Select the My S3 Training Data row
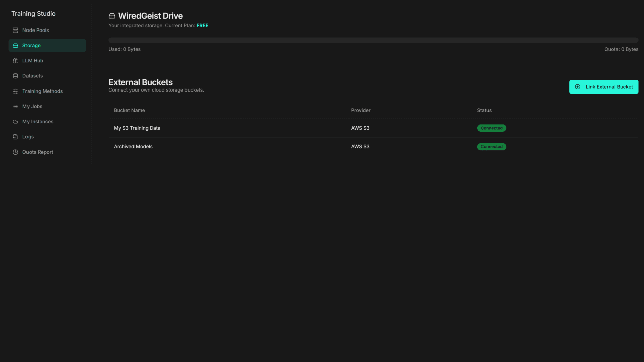The image size is (644, 362). coord(137,128)
